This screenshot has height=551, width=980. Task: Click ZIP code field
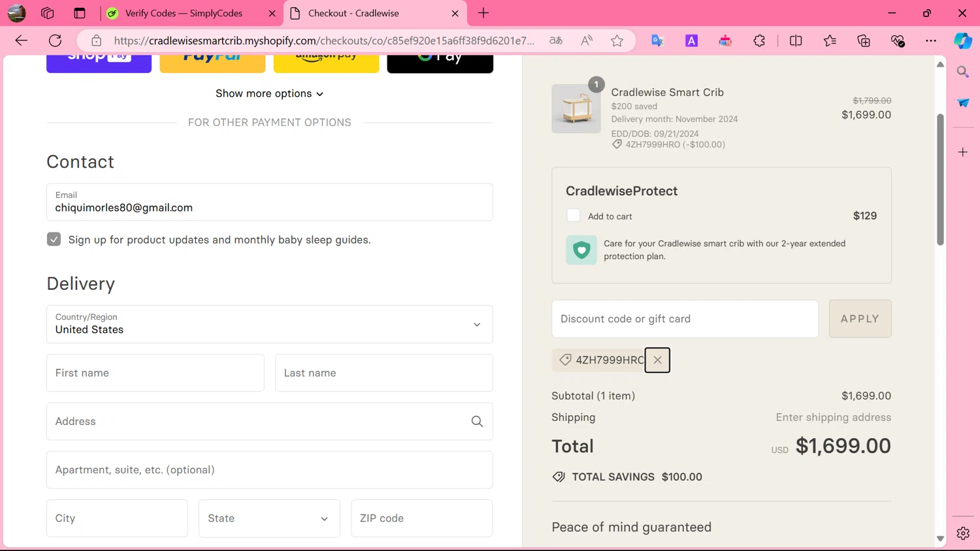click(x=422, y=518)
